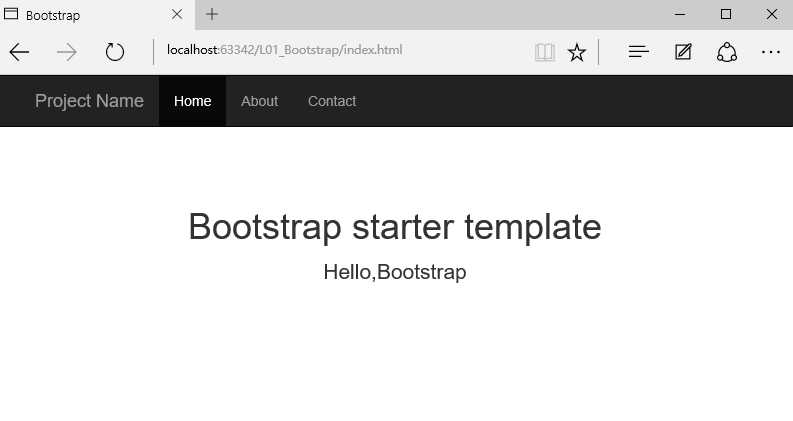Make a web note with the pencil icon
This screenshot has width=793, height=421.
pos(683,52)
